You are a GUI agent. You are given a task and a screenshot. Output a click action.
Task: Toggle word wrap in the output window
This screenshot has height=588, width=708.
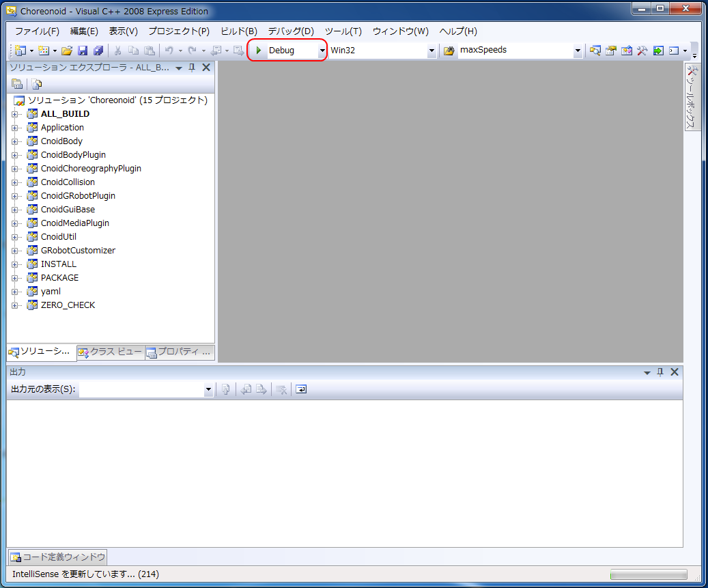click(301, 389)
